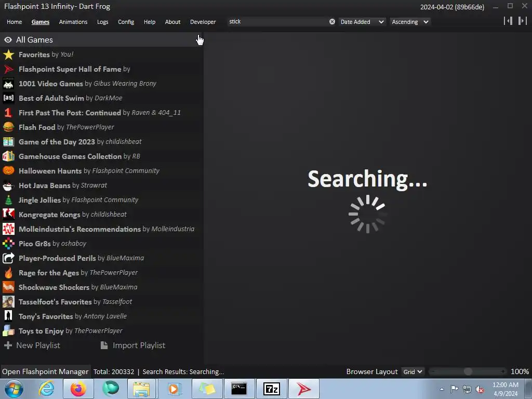Image resolution: width=532 pixels, height=399 pixels.
Task: Click the Favorites star icon
Action: (8, 55)
